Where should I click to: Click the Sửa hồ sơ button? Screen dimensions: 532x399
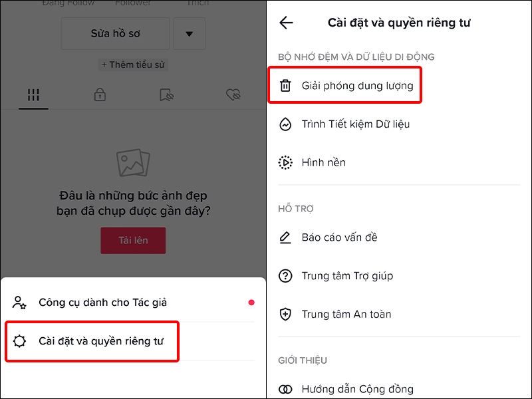point(115,34)
